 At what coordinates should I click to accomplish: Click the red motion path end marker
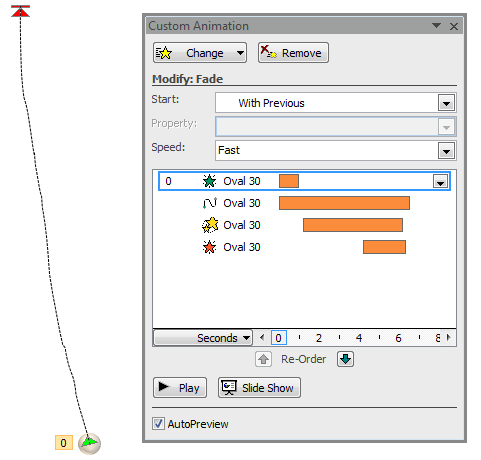tap(20, 11)
